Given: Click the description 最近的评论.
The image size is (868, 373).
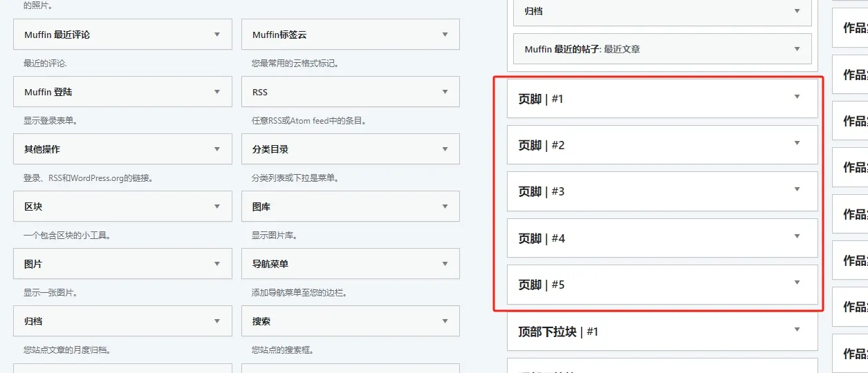Looking at the screenshot, I should pyautogui.click(x=46, y=64).
